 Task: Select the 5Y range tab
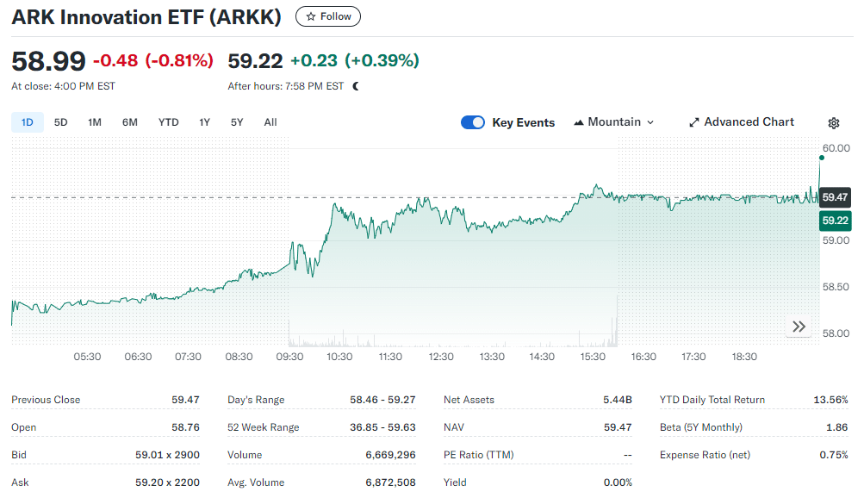[237, 122]
